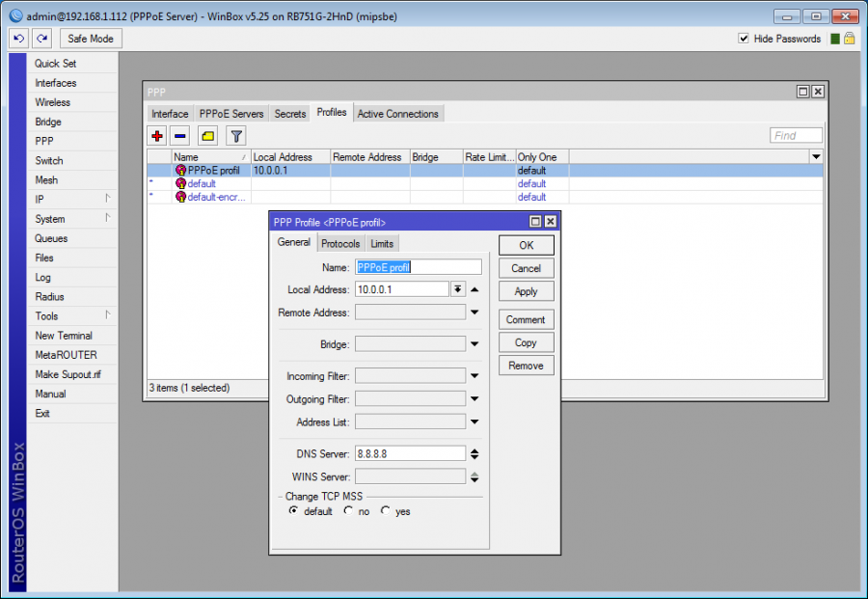This screenshot has height=599, width=868.
Task: Click the padlock icon near Hide Passwords
Action: pos(849,39)
